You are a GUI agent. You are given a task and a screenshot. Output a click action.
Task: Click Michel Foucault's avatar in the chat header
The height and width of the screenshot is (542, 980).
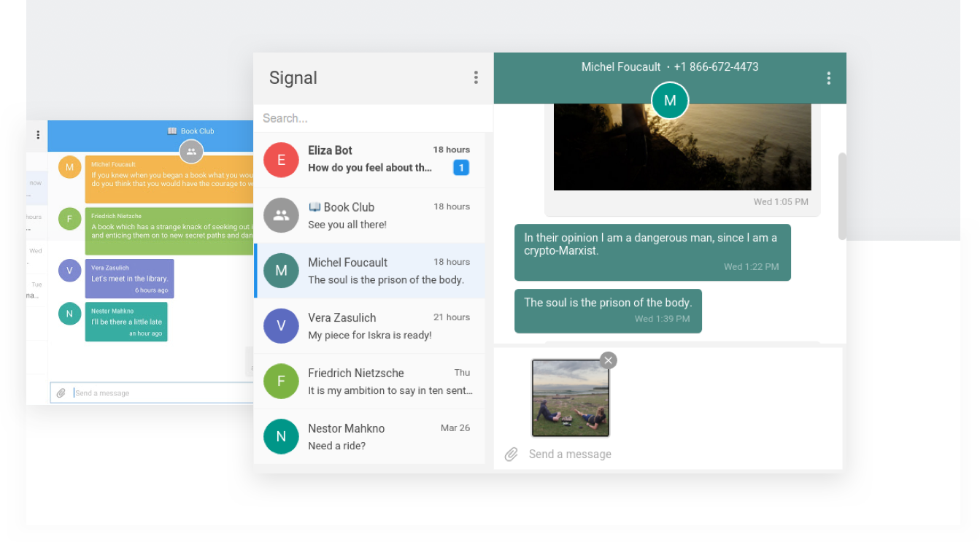(x=670, y=101)
